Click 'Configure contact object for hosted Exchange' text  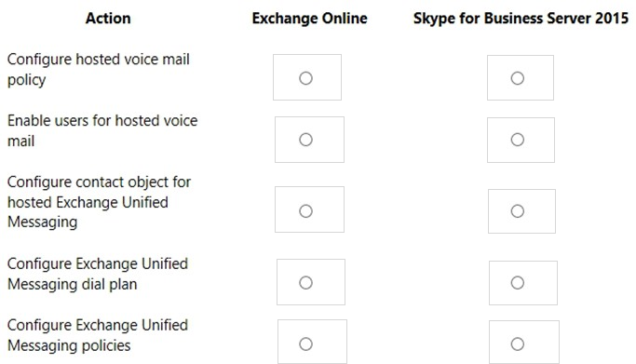tap(99, 192)
